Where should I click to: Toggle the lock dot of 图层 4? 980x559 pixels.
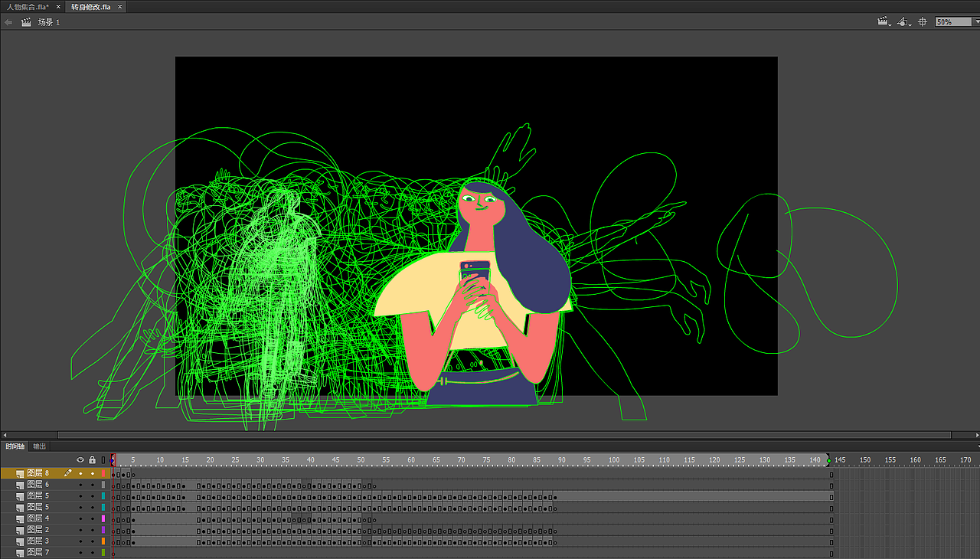pyautogui.click(x=92, y=518)
